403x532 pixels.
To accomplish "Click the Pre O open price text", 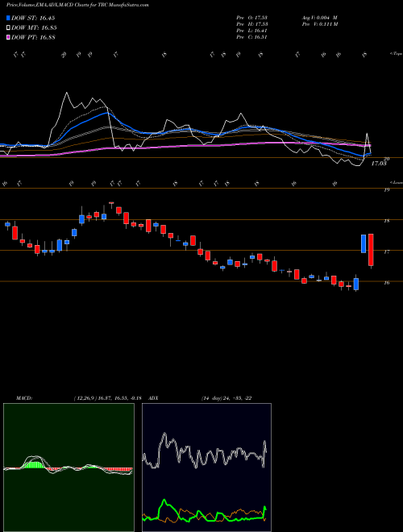I will (x=252, y=18).
